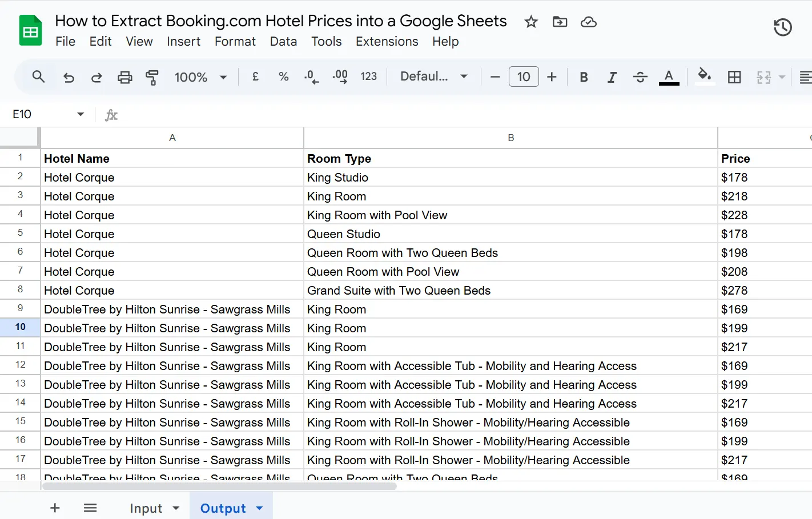812x519 pixels.
Task: Add a new sheet with plus button
Action: pyautogui.click(x=55, y=508)
